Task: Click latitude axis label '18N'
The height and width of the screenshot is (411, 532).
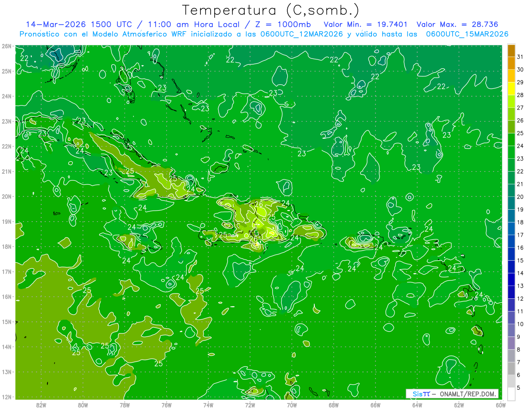Action: click(x=7, y=247)
